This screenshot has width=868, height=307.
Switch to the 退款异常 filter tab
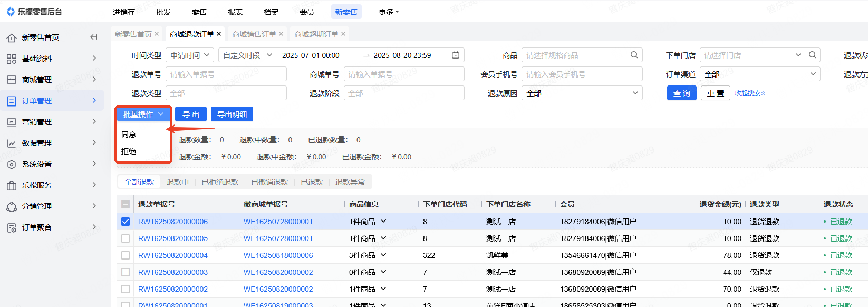tap(350, 182)
